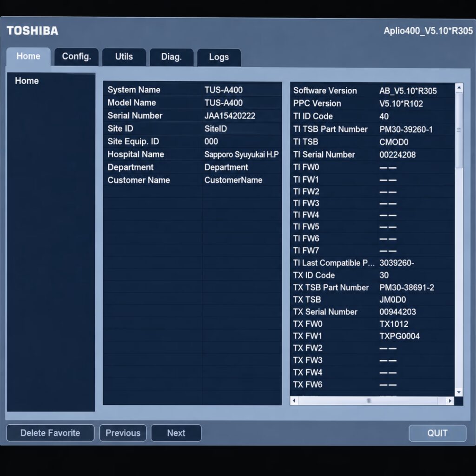
Task: Click the horizontal scrollbar thumb
Action: (368, 401)
